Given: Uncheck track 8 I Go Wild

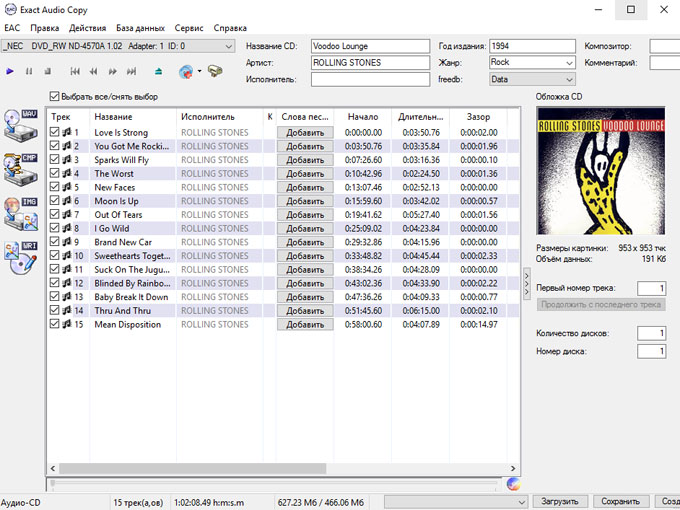Looking at the screenshot, I should (x=55, y=228).
